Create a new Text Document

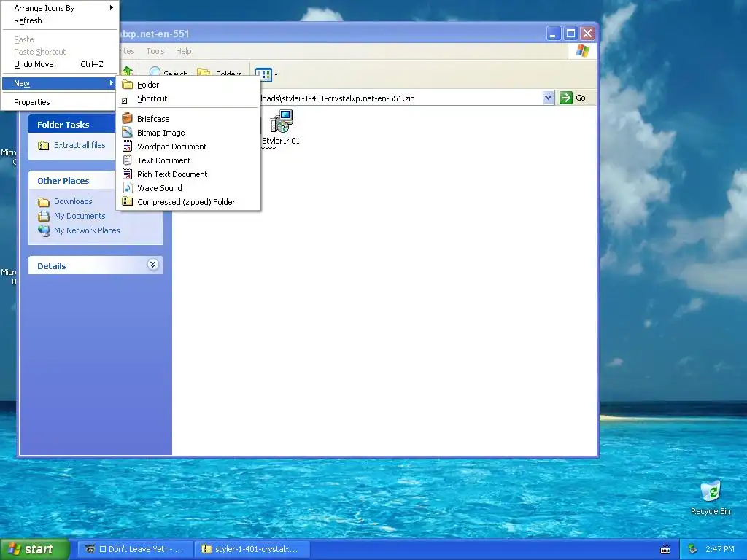(188, 160)
